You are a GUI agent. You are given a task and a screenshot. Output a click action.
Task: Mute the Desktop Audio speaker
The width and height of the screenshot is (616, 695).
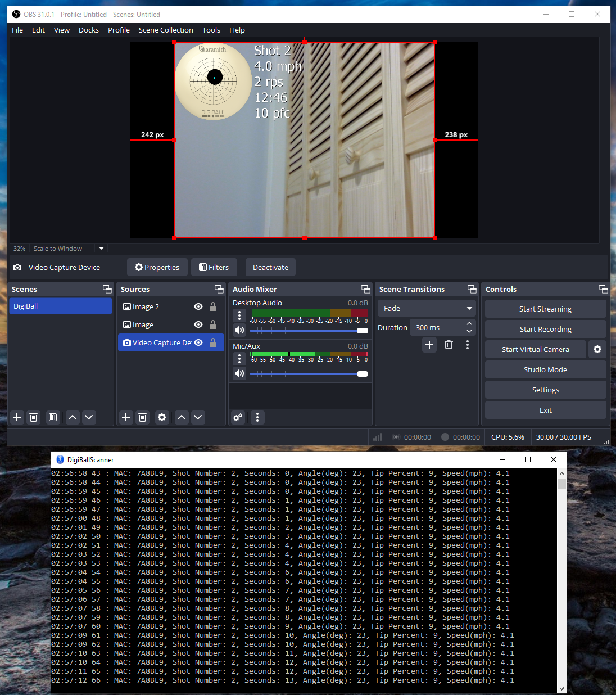239,330
